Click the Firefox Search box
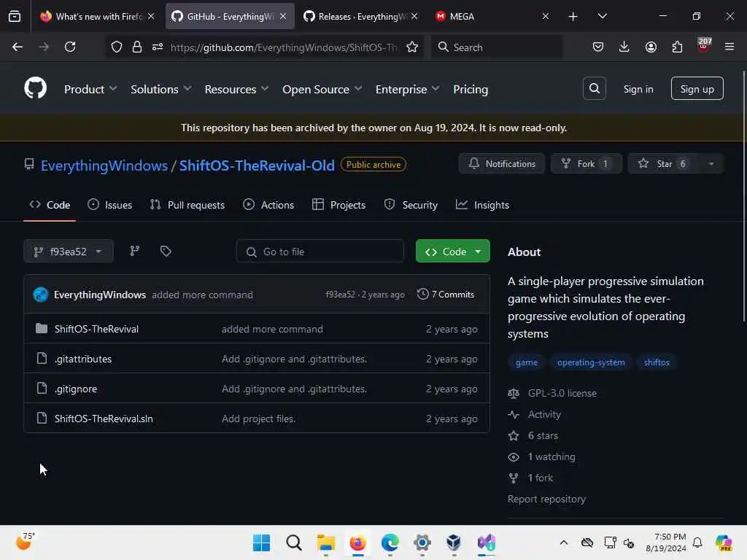This screenshot has width=747, height=560. [497, 47]
